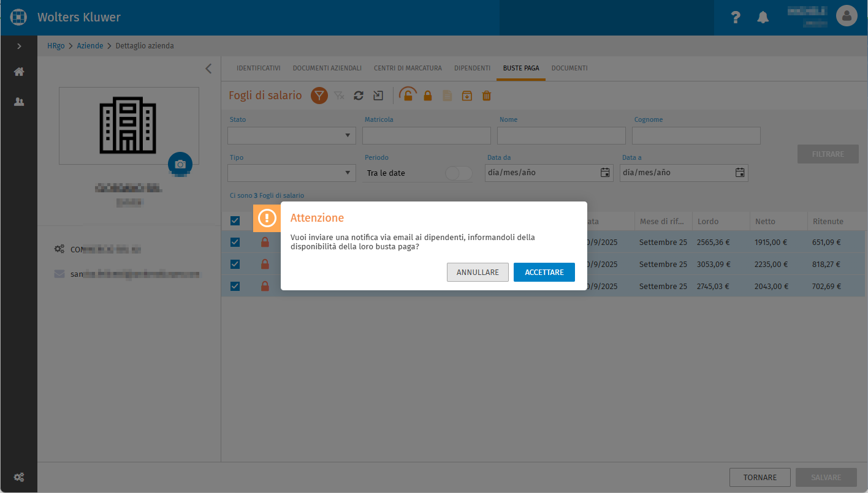Click the camera change-photo icon

(x=180, y=164)
